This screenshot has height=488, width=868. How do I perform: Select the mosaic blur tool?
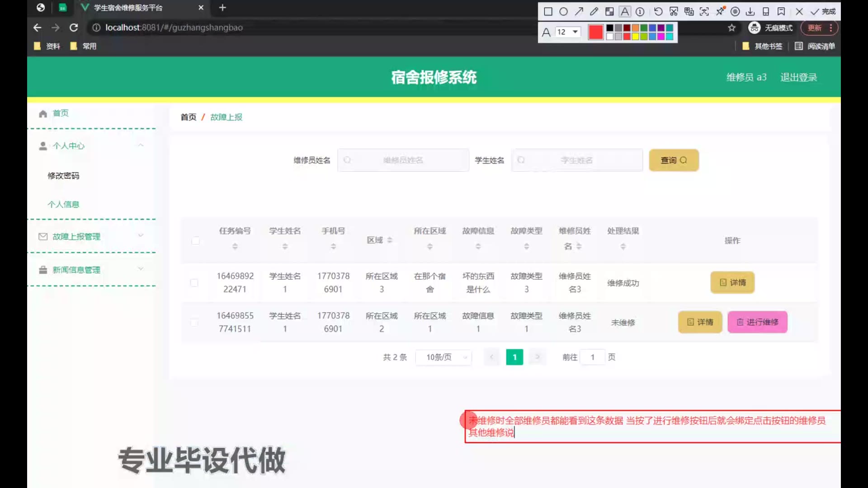pyautogui.click(x=609, y=12)
